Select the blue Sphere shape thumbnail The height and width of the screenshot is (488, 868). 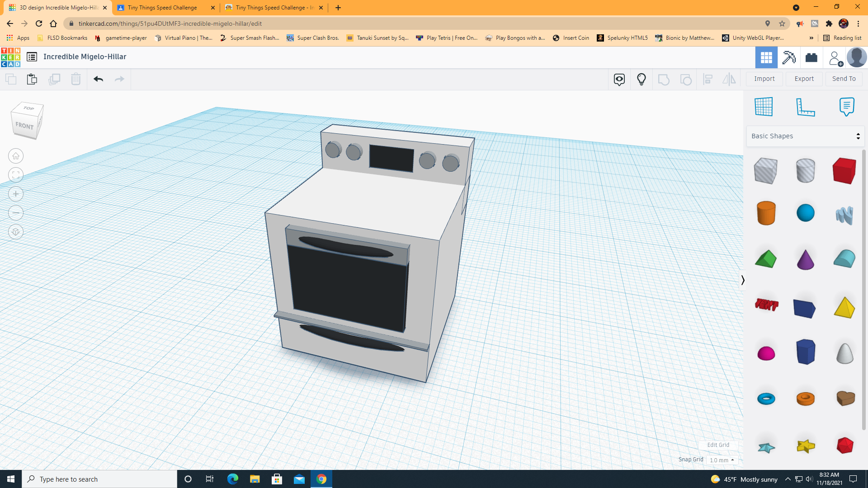pos(805,213)
